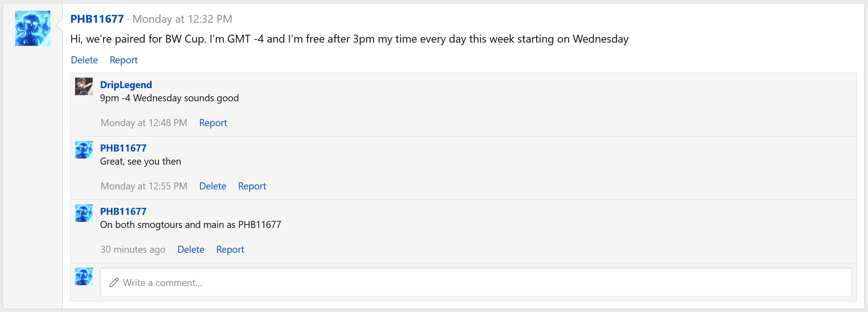Screen dimensions: 868x312
Task: Click PHB11677 name above 'Great, see you then'
Action: click(123, 148)
